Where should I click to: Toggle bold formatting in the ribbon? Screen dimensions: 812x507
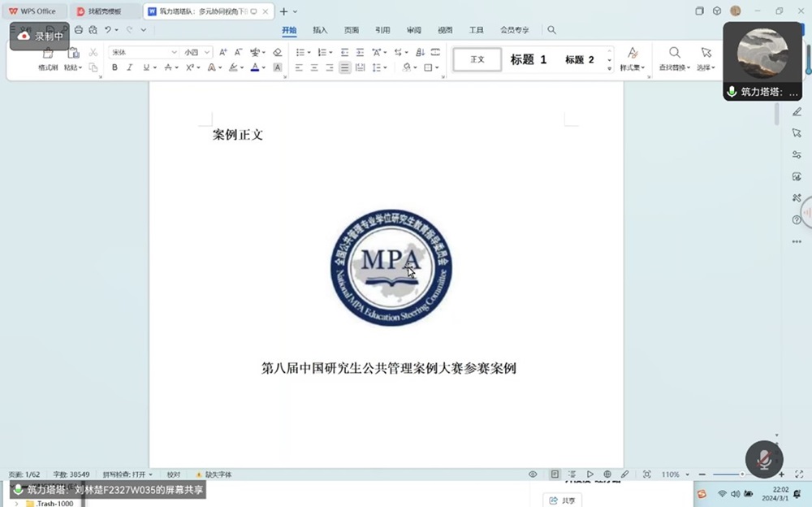click(x=114, y=67)
